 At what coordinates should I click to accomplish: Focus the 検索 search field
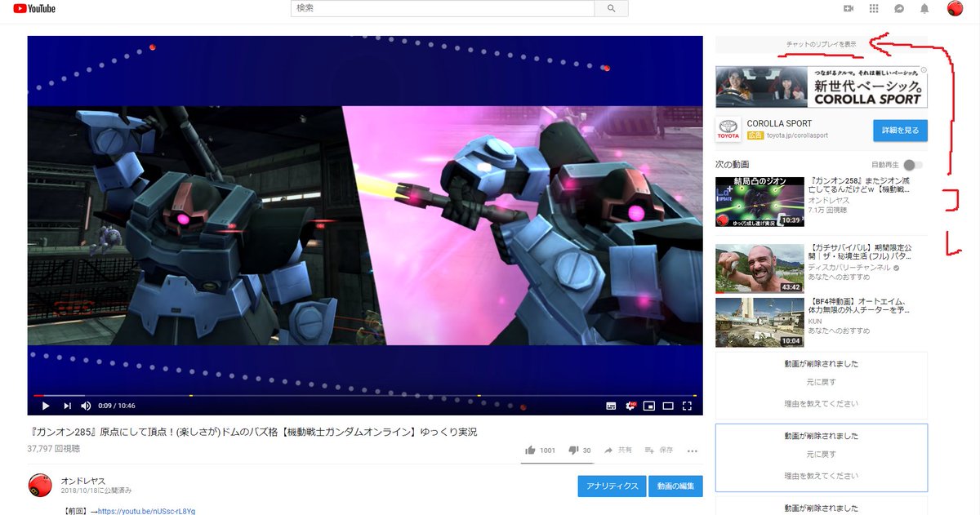click(443, 8)
